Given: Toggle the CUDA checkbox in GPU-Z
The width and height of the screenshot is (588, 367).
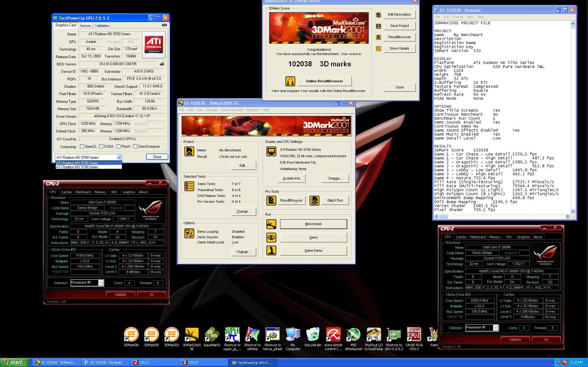Looking at the screenshot, I should coord(101,147).
